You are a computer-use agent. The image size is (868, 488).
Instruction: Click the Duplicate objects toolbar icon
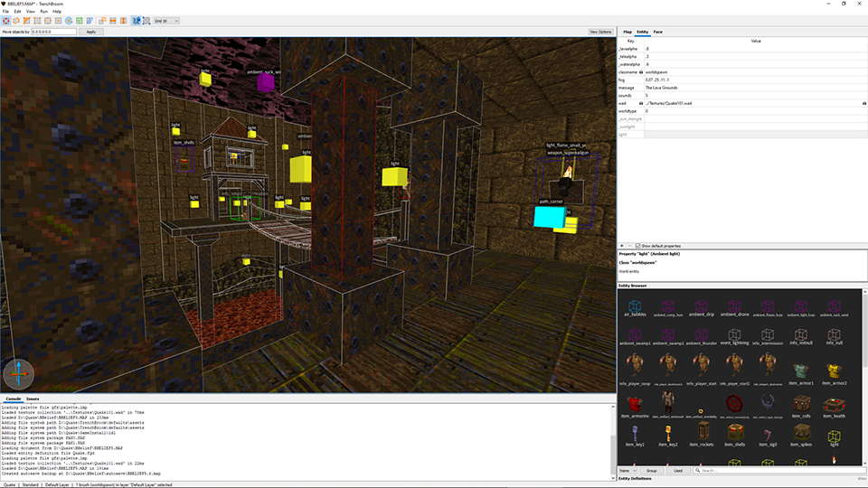102,21
